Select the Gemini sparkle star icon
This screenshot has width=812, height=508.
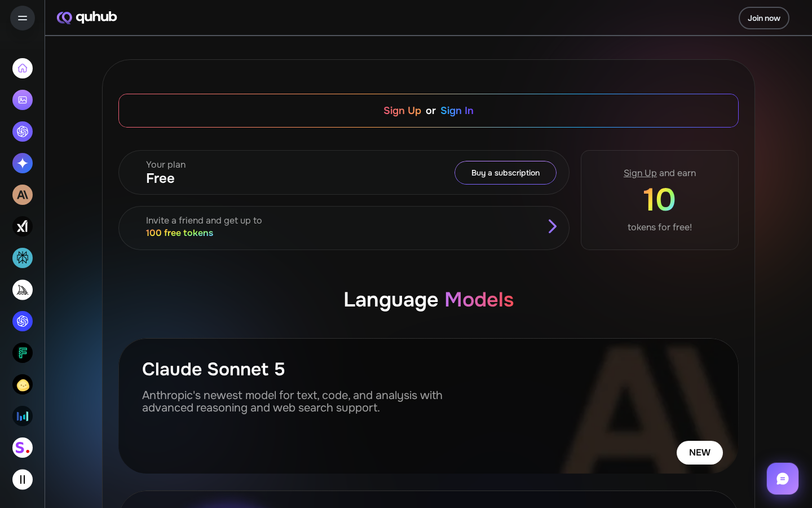(x=23, y=163)
